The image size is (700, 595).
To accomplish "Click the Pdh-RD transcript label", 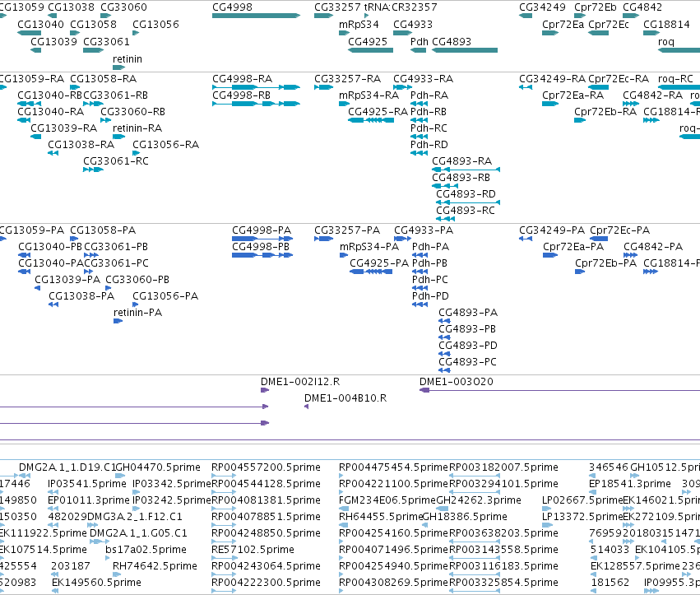I will [x=429, y=145].
